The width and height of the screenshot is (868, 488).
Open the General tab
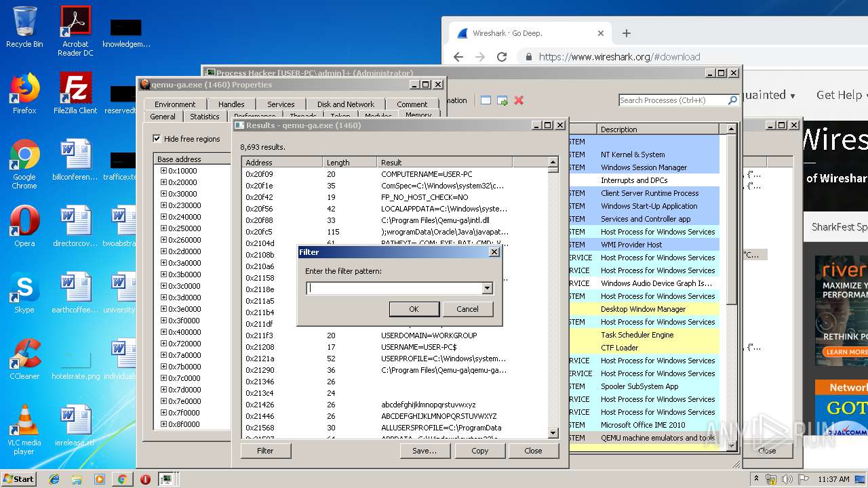click(163, 117)
